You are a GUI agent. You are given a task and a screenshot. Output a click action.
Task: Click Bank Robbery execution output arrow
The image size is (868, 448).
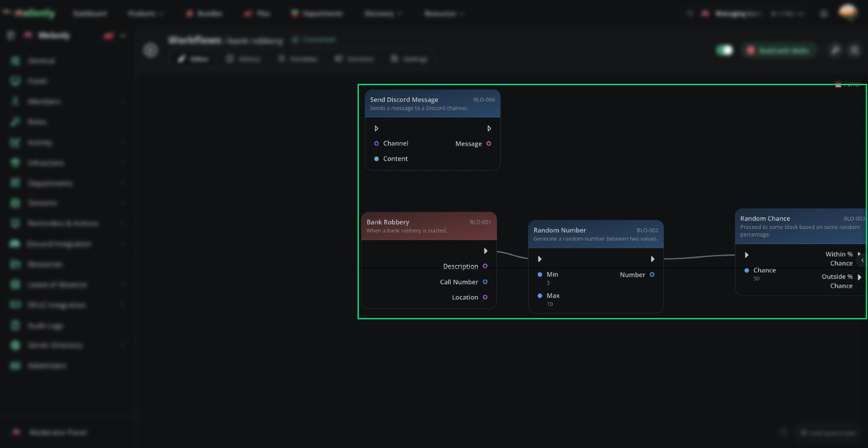(486, 251)
